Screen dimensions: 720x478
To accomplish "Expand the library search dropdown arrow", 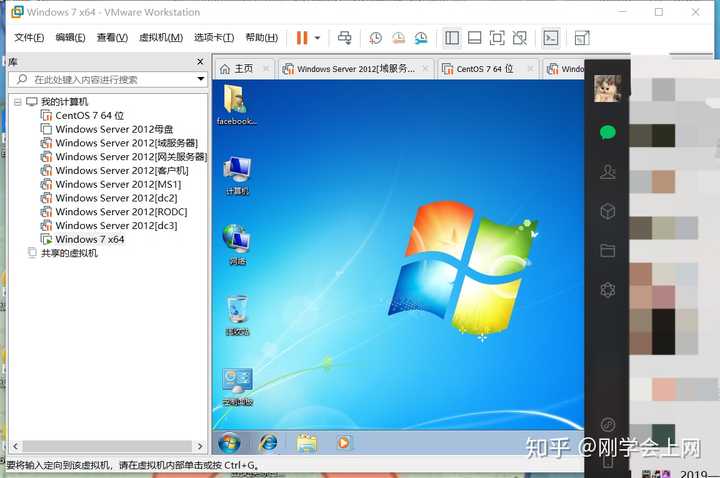I will [x=201, y=79].
